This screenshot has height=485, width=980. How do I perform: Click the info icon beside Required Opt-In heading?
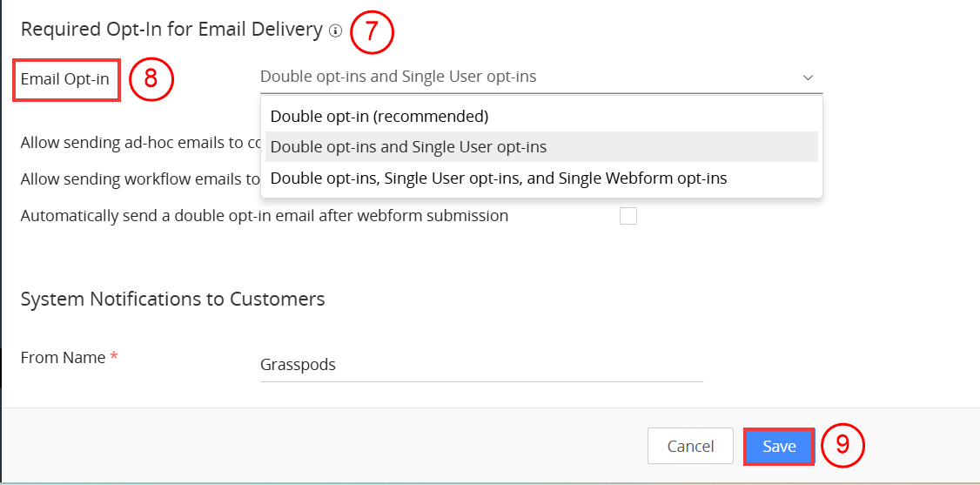point(336,31)
